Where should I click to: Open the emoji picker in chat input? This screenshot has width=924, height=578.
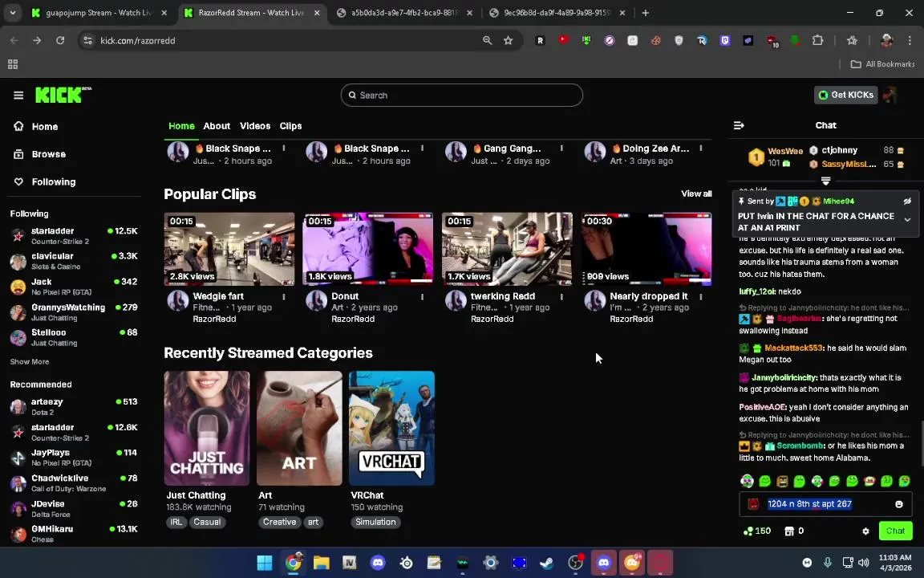click(899, 503)
